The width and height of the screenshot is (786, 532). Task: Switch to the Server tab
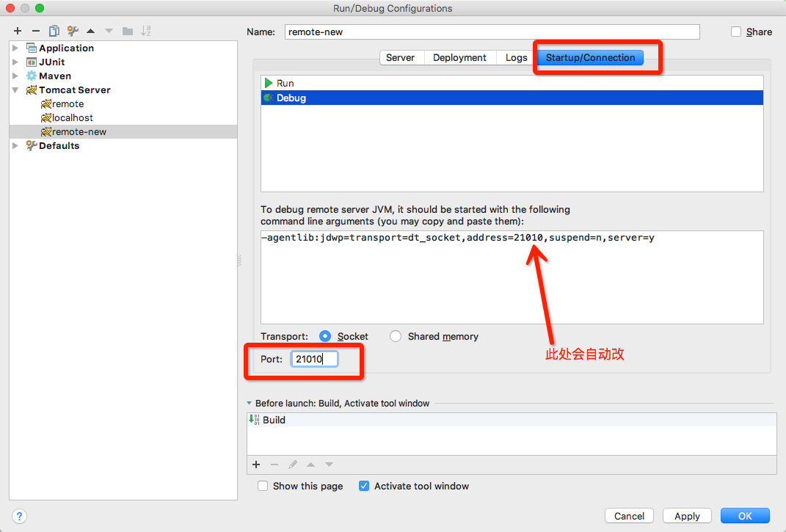point(400,58)
